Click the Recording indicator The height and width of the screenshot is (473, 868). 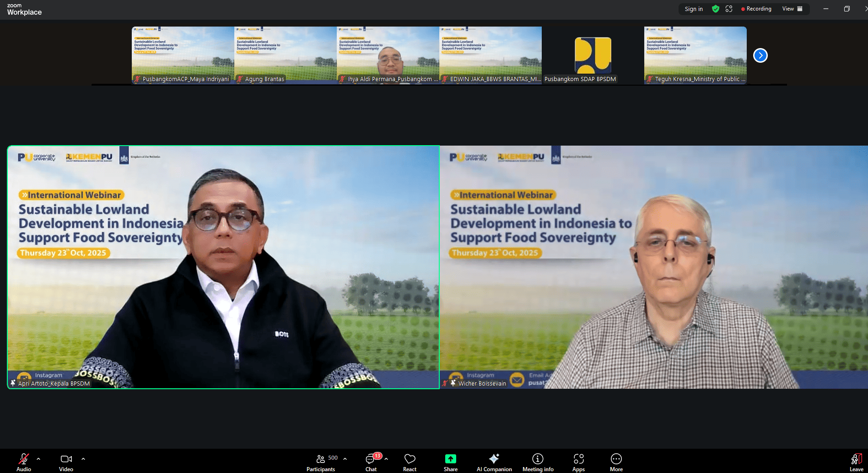pos(756,9)
